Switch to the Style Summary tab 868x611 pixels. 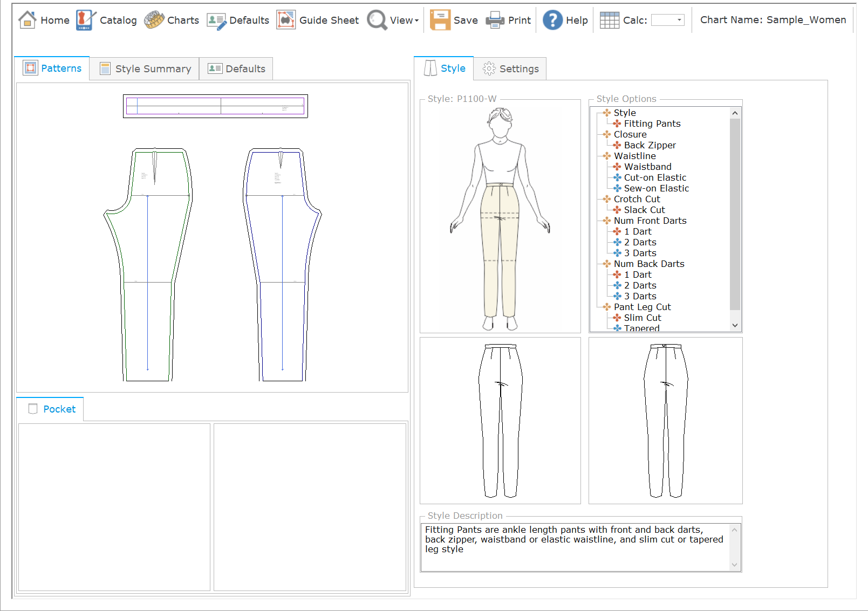[145, 68]
